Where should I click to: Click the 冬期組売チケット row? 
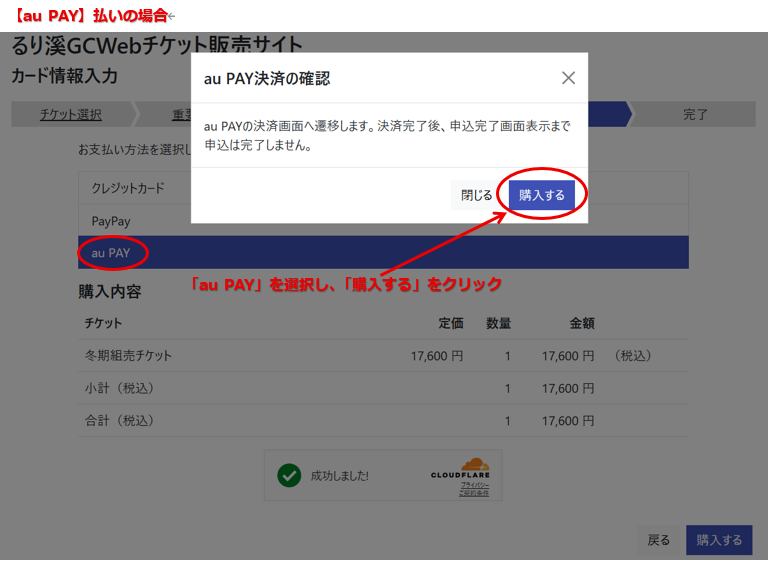(128, 355)
